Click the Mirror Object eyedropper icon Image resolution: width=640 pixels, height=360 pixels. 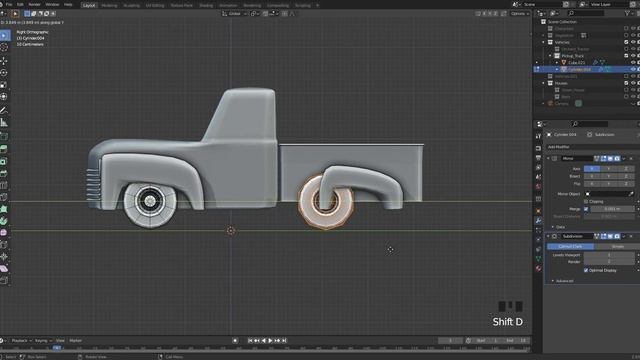click(631, 194)
